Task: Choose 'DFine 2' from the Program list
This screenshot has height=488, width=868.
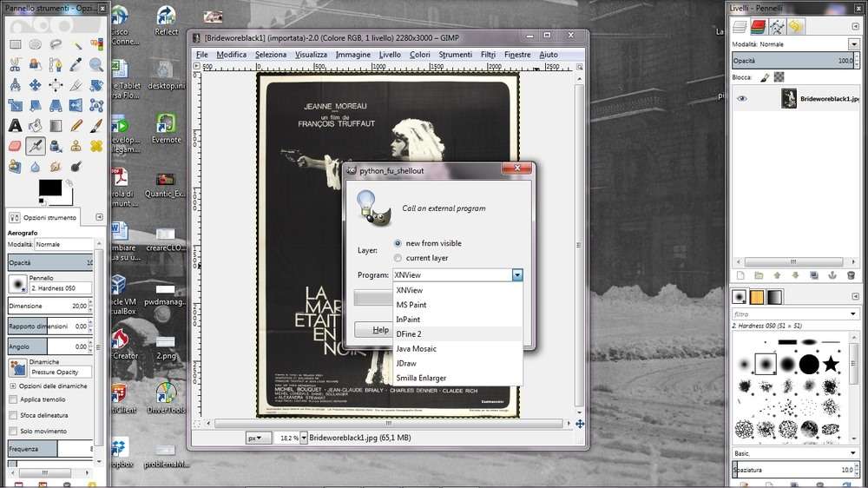Action: click(x=409, y=334)
